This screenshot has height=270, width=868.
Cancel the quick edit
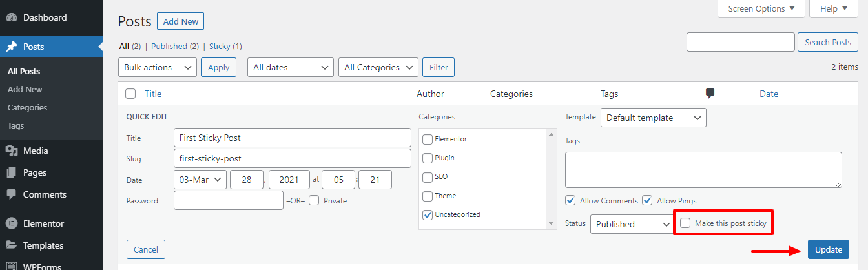click(x=146, y=249)
